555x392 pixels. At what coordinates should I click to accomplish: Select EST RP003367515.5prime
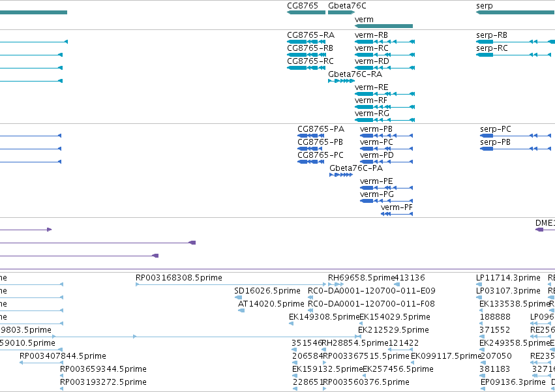tap(325, 363)
